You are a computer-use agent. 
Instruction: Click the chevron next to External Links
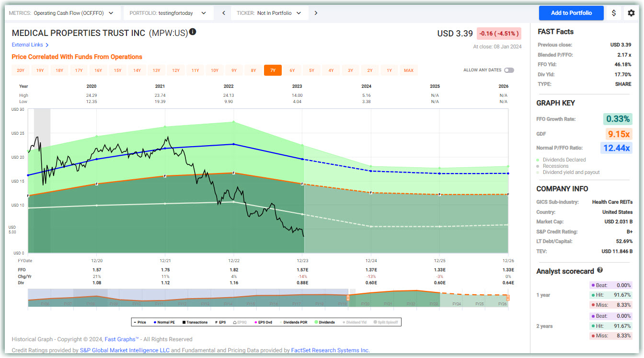point(47,45)
